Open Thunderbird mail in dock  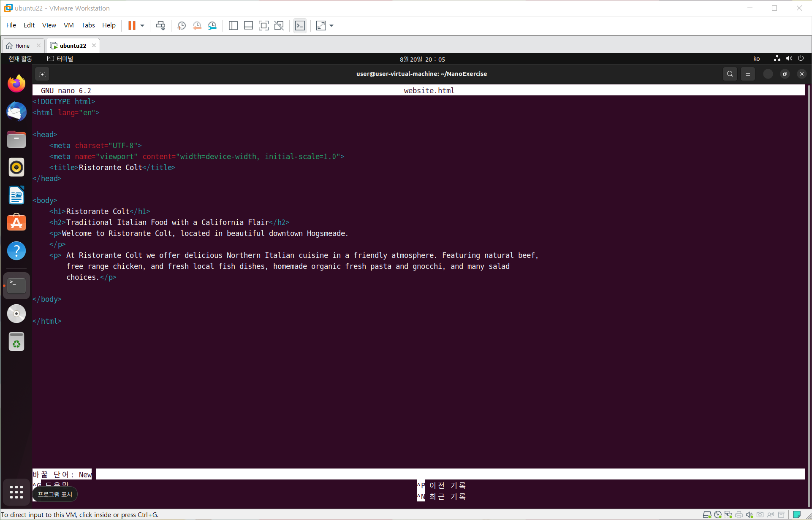[16, 112]
